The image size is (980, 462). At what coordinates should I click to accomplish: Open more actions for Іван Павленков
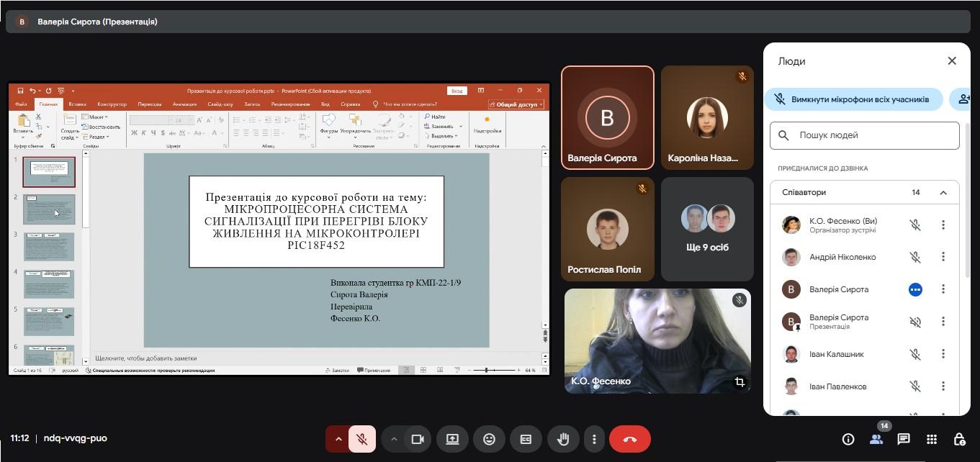[x=943, y=386]
